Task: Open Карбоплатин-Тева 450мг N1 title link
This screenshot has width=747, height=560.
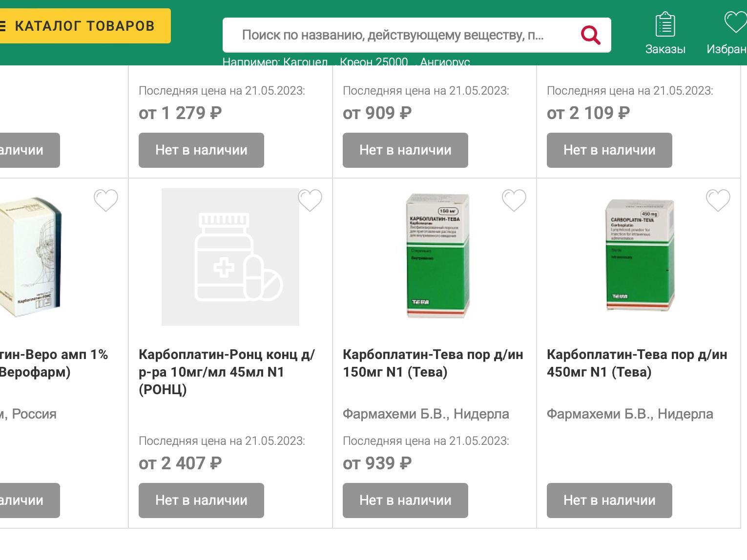Action: click(637, 363)
